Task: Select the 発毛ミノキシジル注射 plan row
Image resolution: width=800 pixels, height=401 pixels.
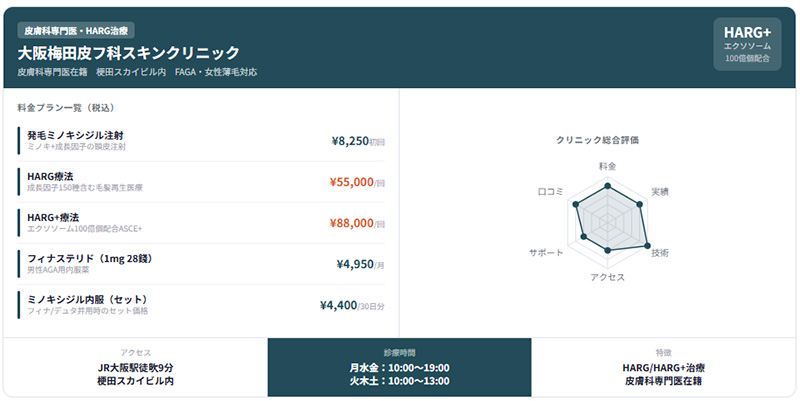Action: (x=200, y=140)
